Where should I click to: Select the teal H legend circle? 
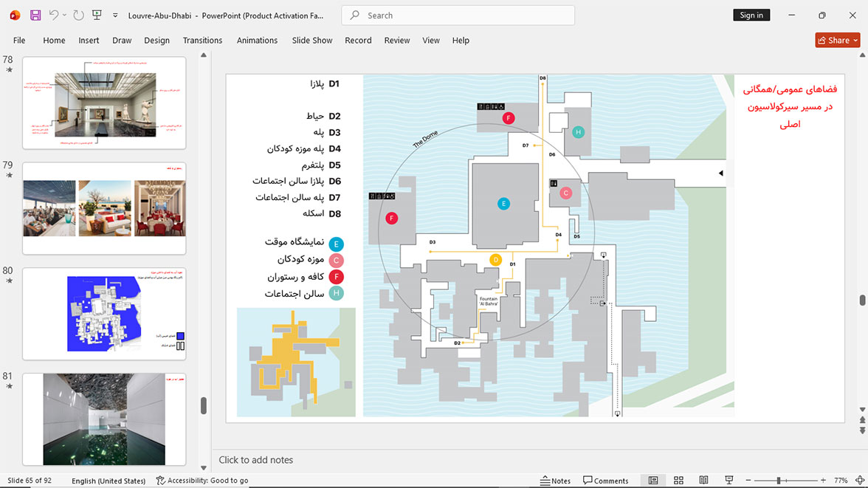click(336, 293)
